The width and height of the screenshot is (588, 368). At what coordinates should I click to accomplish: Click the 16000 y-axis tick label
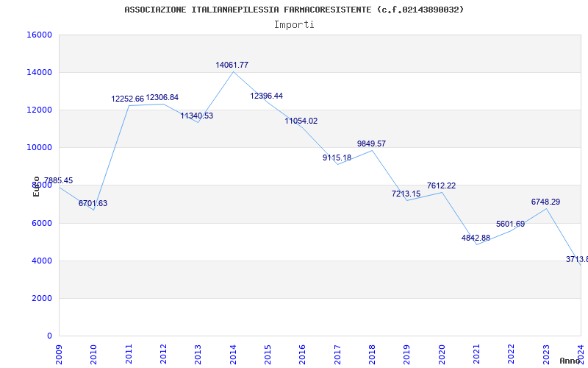point(40,35)
